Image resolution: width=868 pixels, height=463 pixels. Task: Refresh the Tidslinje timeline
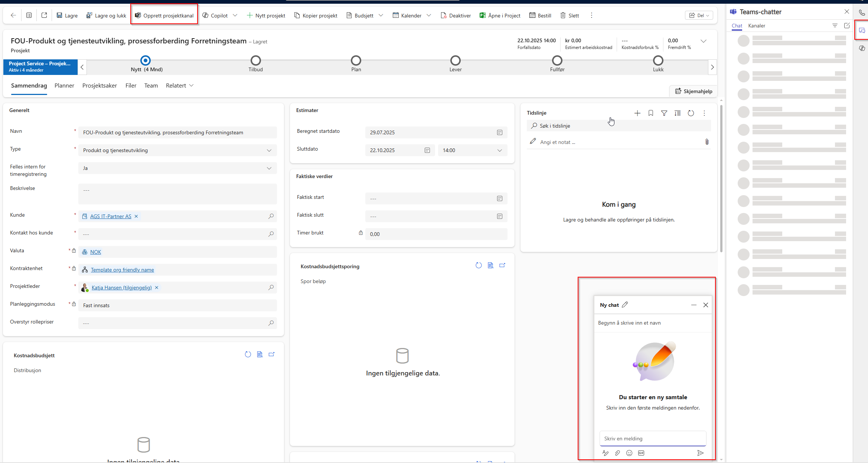point(691,113)
